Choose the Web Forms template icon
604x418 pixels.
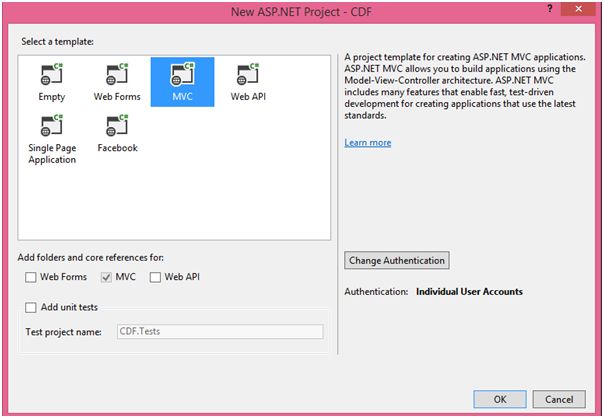[117, 76]
